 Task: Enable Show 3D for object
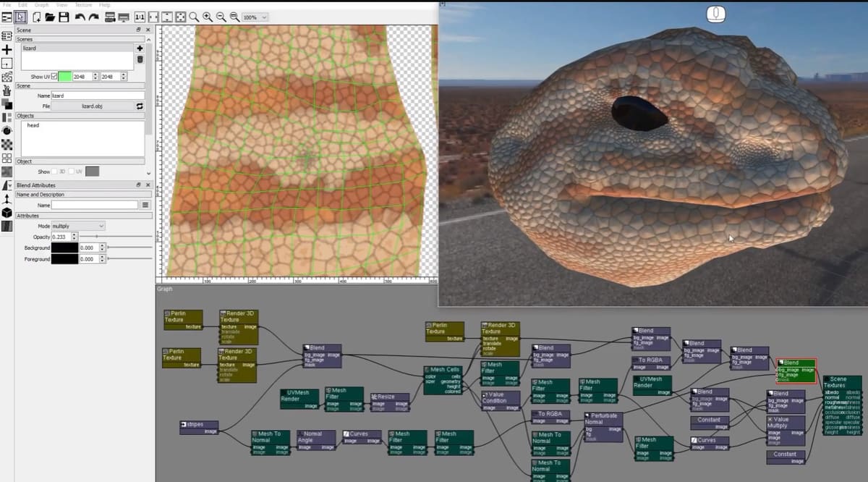click(x=55, y=172)
